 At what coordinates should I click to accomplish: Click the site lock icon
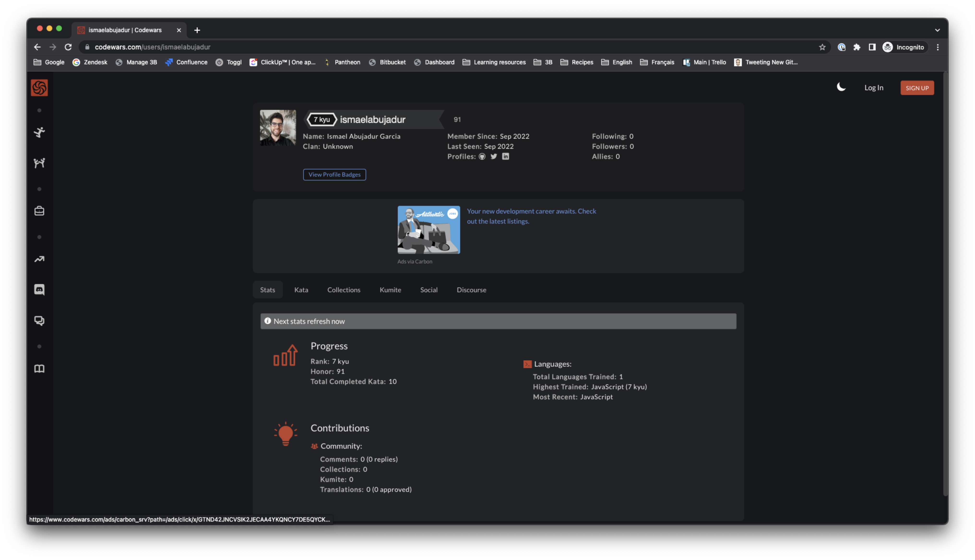87,47
